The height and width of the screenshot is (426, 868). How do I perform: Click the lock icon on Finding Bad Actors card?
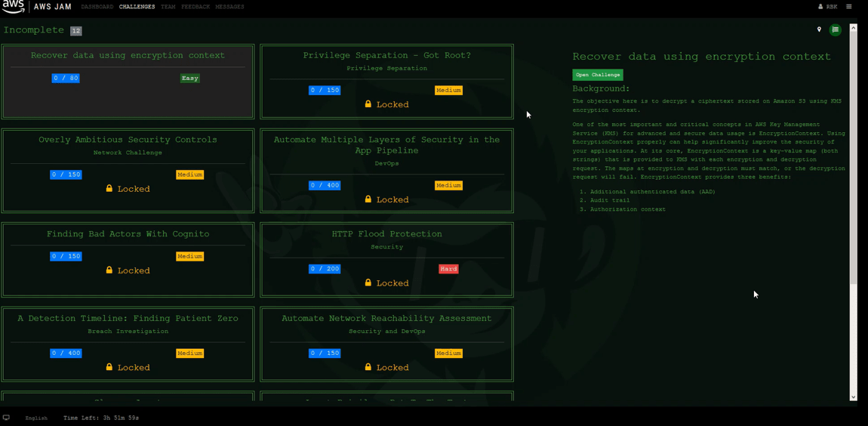[x=109, y=270]
